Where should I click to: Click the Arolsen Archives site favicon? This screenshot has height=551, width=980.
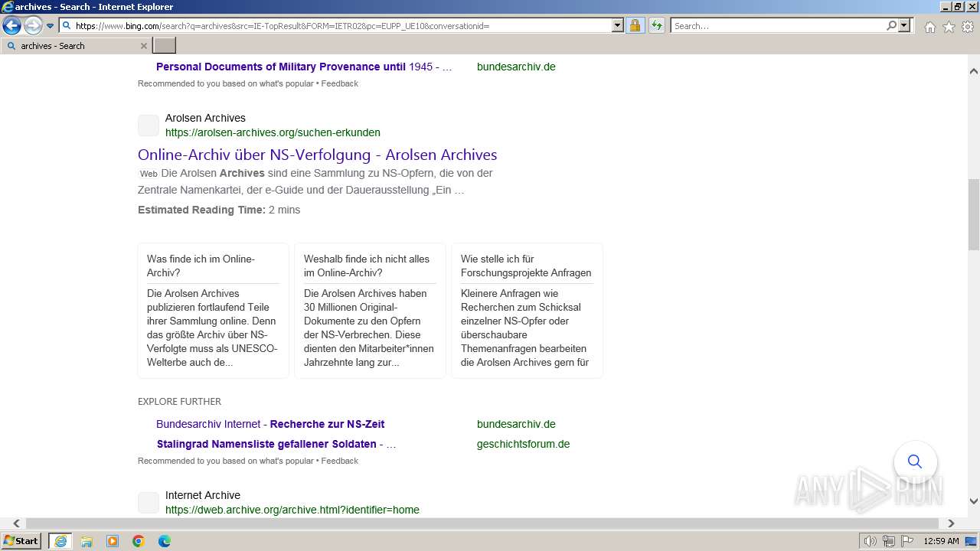pyautogui.click(x=149, y=126)
